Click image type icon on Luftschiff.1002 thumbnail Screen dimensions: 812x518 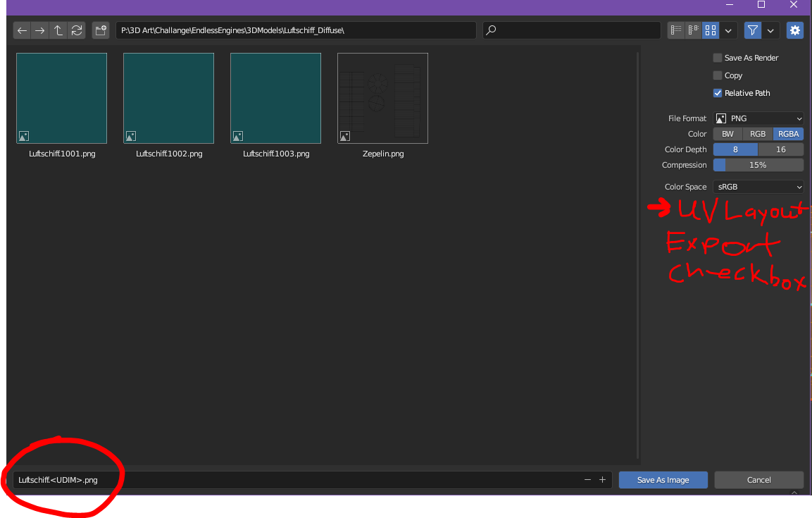(131, 136)
